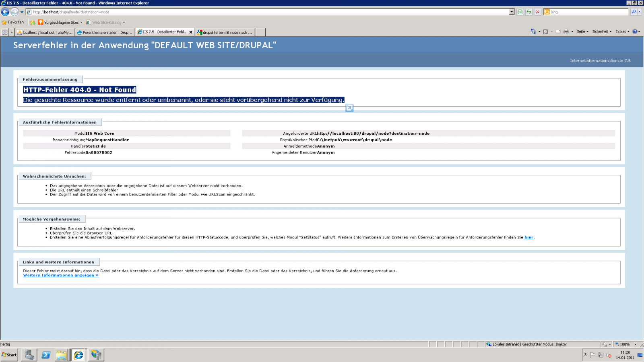Open the Extras menu

click(x=622, y=32)
